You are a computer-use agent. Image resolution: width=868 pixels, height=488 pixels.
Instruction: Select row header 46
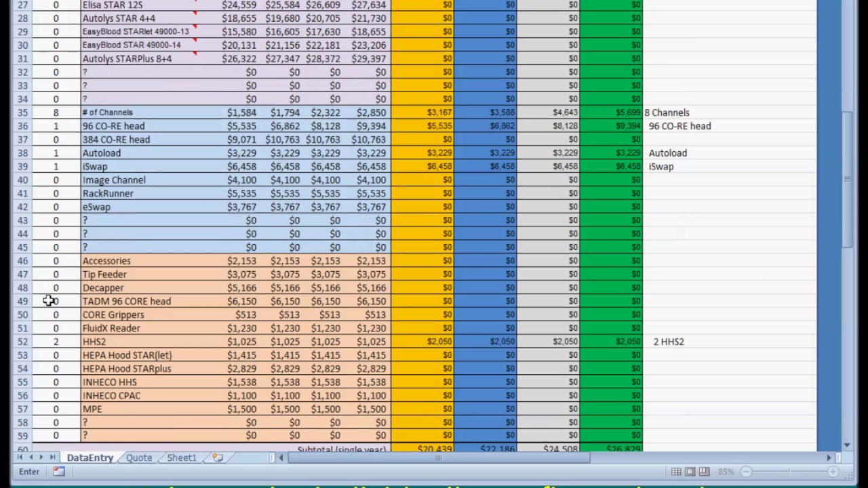point(23,261)
